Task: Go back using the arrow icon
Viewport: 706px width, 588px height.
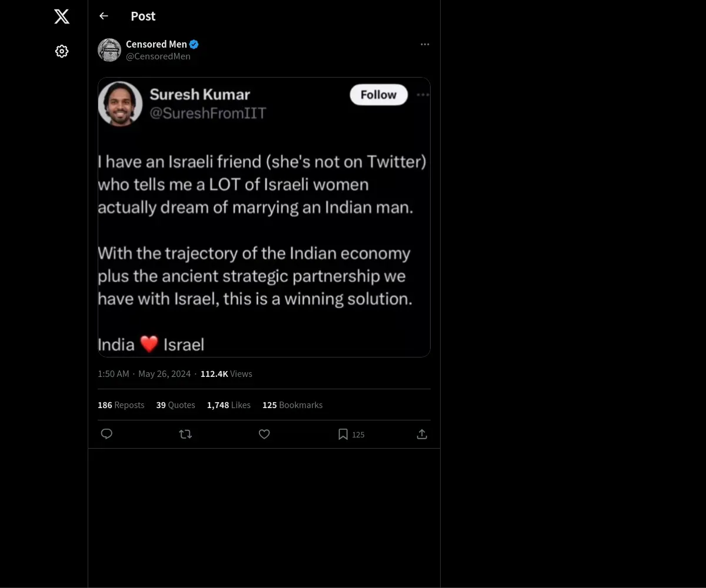Action: 104,16
